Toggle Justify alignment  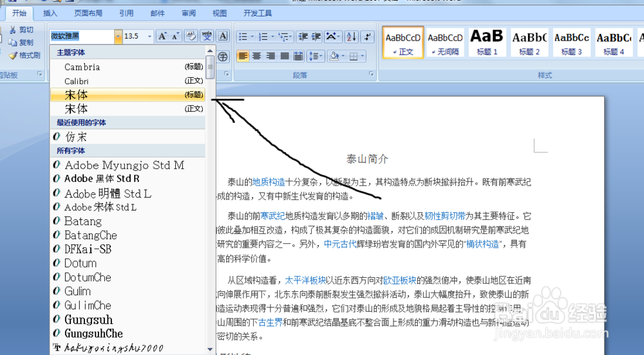(285, 56)
